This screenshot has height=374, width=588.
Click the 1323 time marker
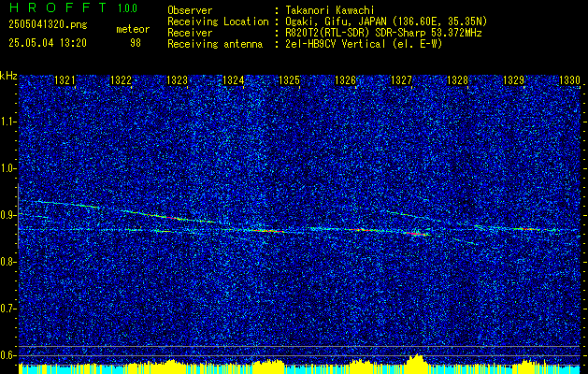click(177, 79)
